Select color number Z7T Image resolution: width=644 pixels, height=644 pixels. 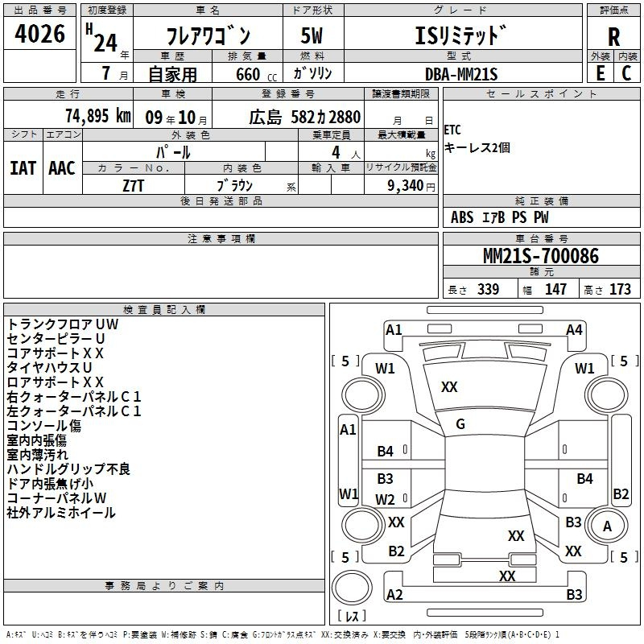133,184
